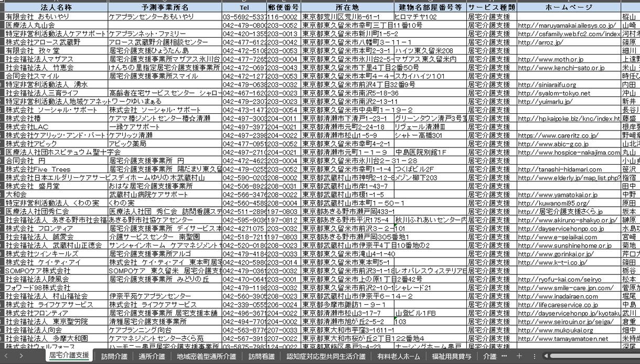640x364 pixels.
Task: Select cell 株式会社アロース武蔵野
Action: point(57,42)
